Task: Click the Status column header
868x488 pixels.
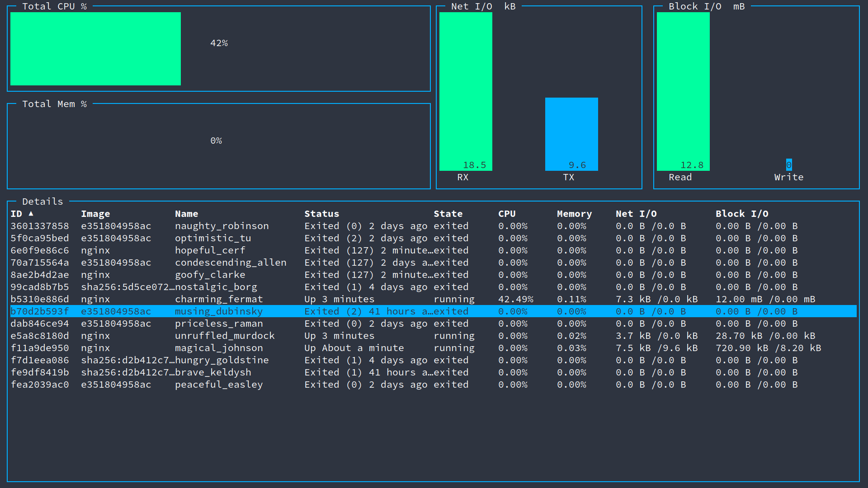Action: pos(321,214)
